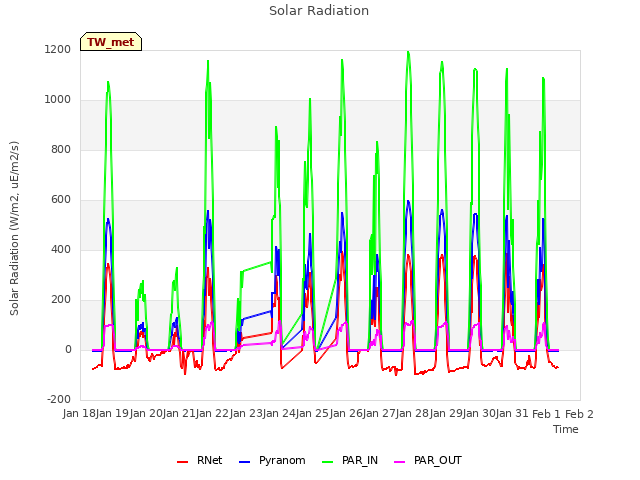
Task: Click the Feb 2 x-axis date label
Action: pos(579,414)
